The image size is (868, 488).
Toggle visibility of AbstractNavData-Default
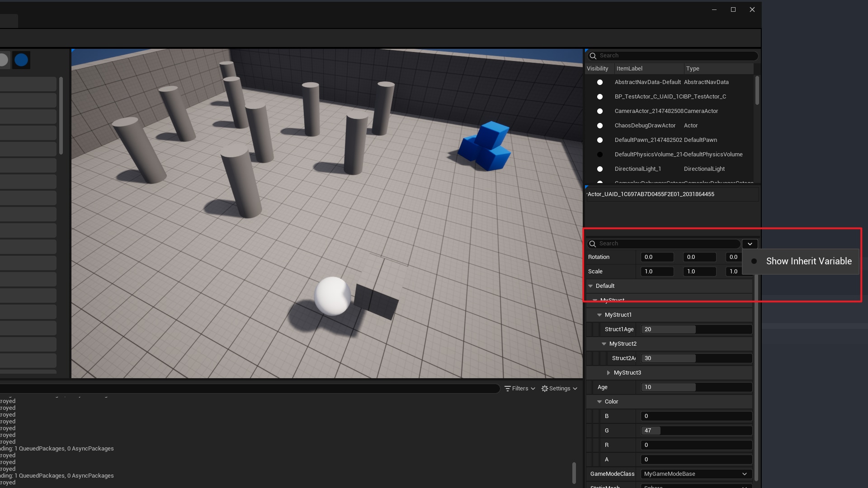coord(599,82)
